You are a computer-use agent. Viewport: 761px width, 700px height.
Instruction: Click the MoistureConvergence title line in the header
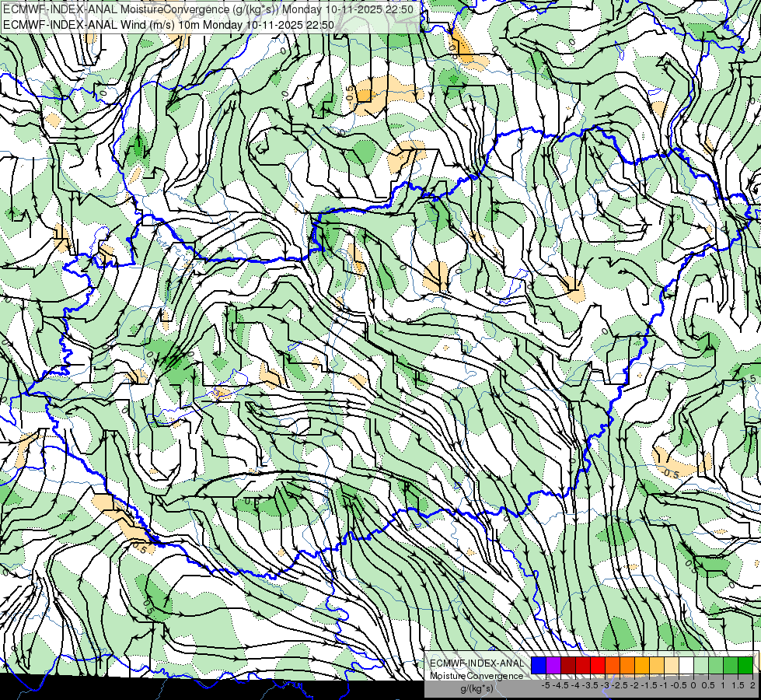(208, 9)
